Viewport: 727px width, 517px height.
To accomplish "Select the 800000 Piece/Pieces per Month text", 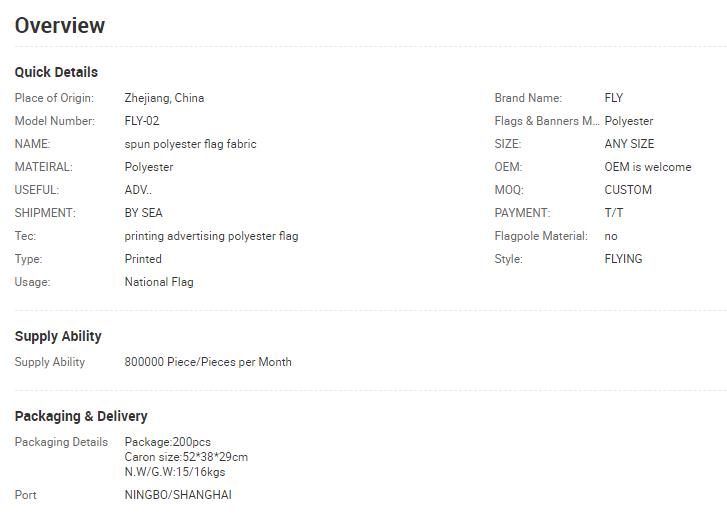I will tap(208, 362).
